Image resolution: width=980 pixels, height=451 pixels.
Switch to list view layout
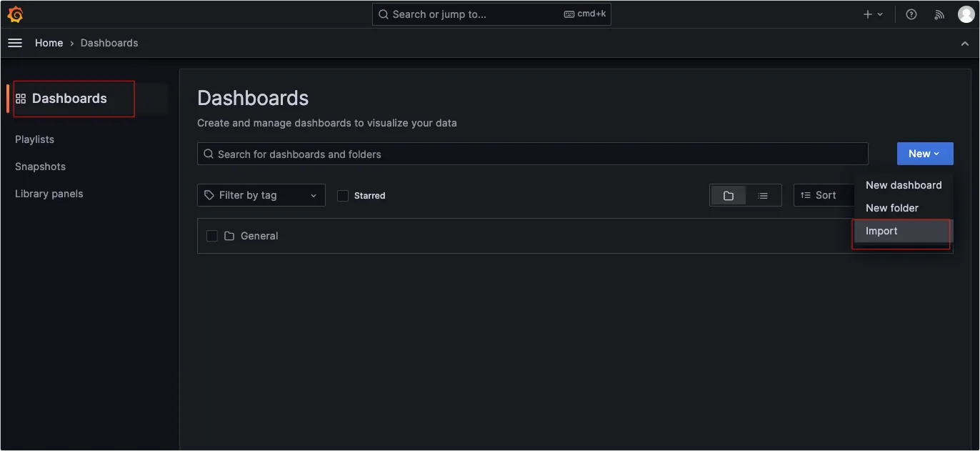pyautogui.click(x=763, y=195)
